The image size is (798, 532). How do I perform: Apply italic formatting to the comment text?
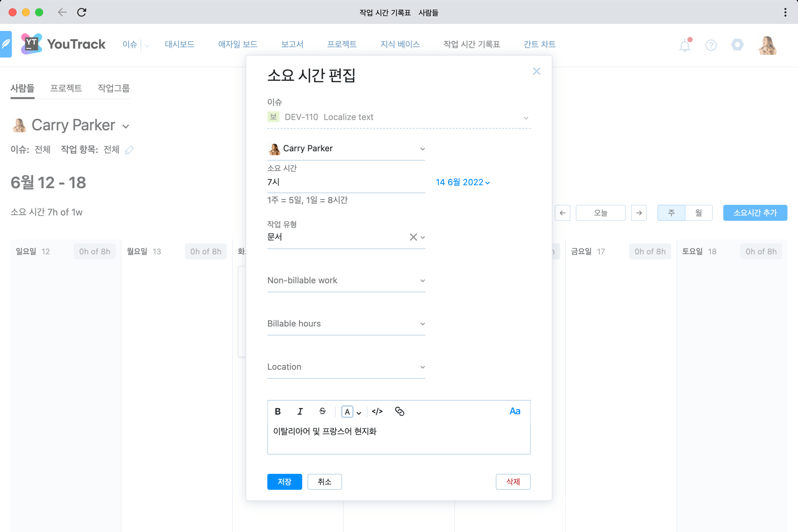pyautogui.click(x=300, y=411)
